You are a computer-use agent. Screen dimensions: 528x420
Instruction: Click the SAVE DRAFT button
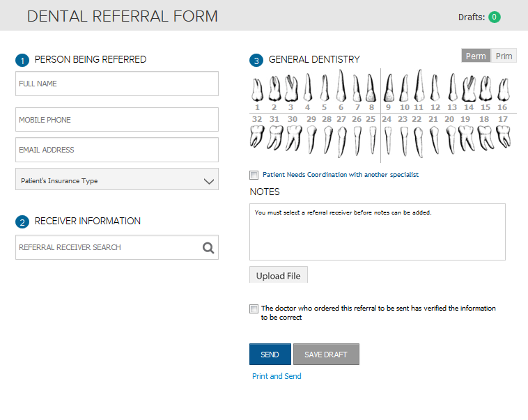pos(326,355)
